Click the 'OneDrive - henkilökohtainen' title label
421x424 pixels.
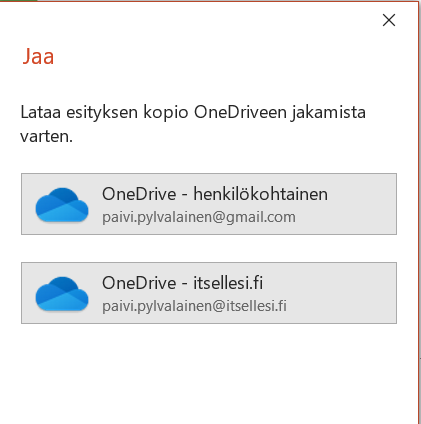(215, 194)
